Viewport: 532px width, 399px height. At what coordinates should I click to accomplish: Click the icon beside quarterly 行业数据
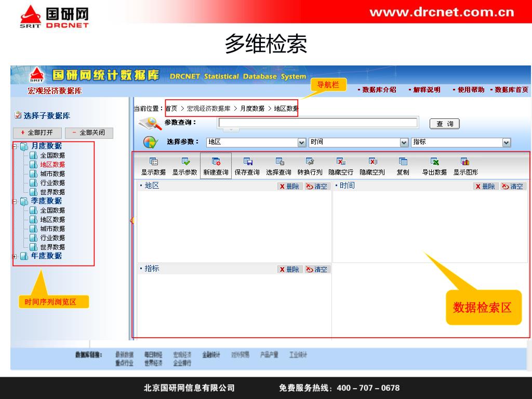pyautogui.click(x=33, y=238)
